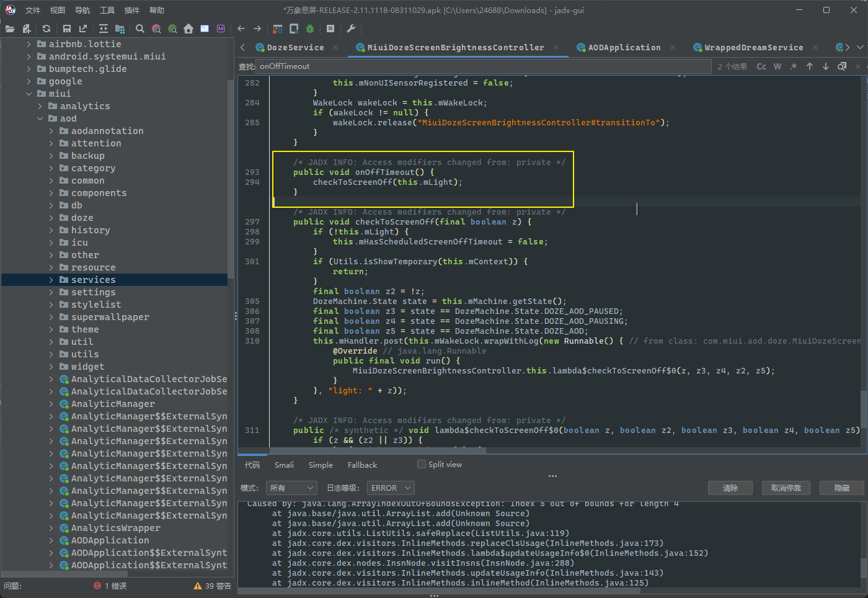This screenshot has width=868, height=598.
Task: Click the onOffTimeout search field
Action: click(484, 66)
